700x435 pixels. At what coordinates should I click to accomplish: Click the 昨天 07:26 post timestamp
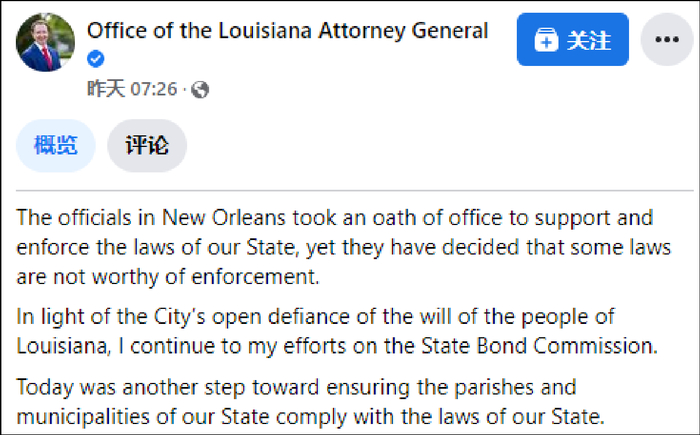(x=131, y=90)
